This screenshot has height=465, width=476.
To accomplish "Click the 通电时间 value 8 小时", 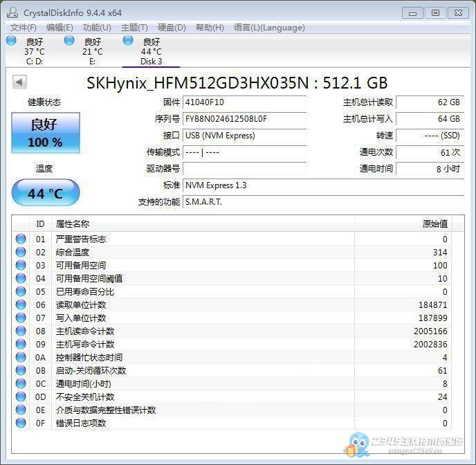I will [x=430, y=168].
